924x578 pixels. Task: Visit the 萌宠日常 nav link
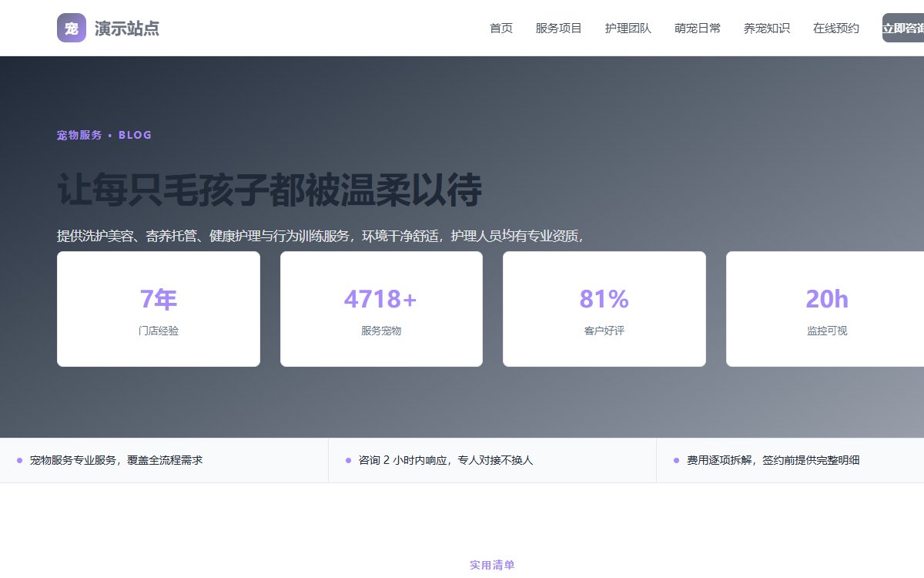point(698,29)
